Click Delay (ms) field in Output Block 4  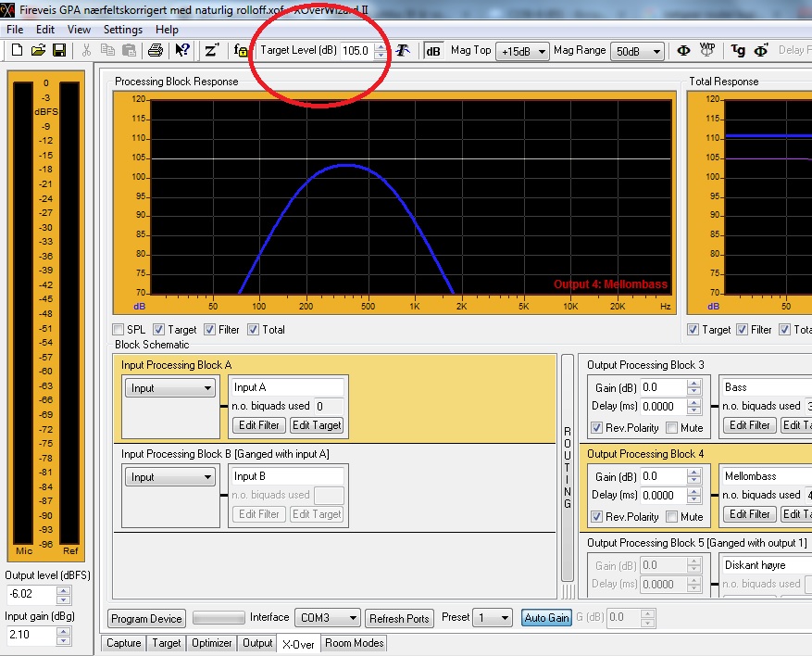(663, 496)
